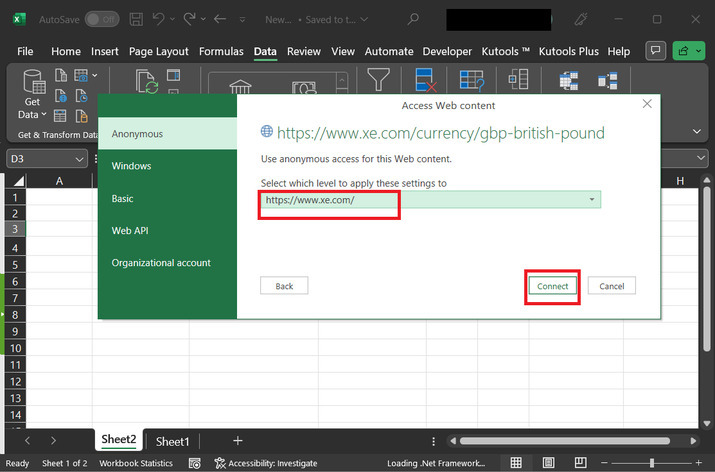
Task: Select Basic authentication option
Action: click(x=167, y=198)
